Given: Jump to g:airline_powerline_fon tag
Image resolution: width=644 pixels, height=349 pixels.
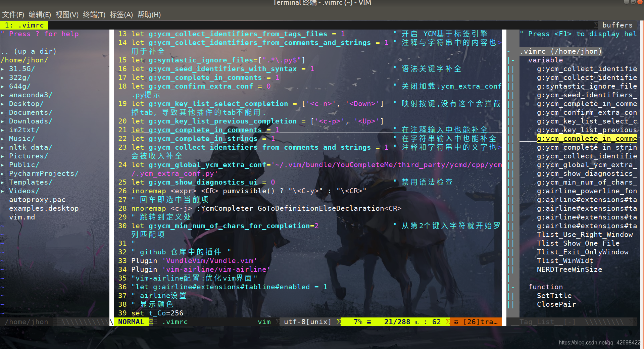Looking at the screenshot, I should pyautogui.click(x=587, y=191).
